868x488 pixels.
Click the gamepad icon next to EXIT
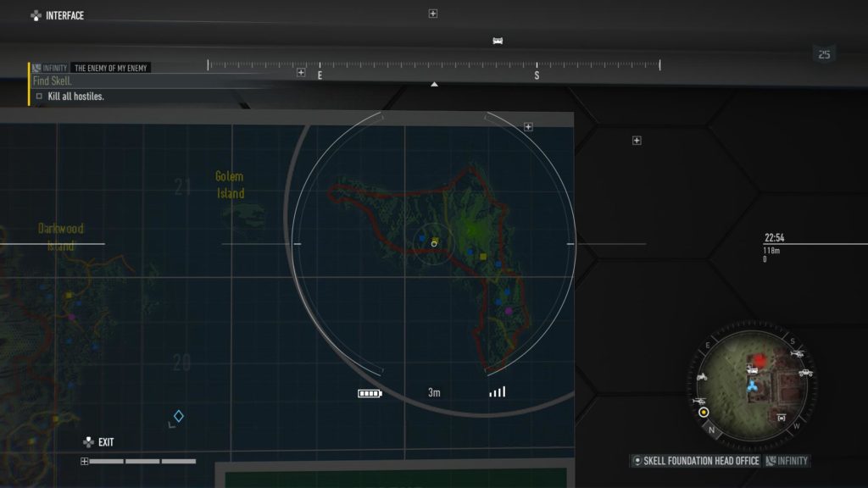[88, 441]
